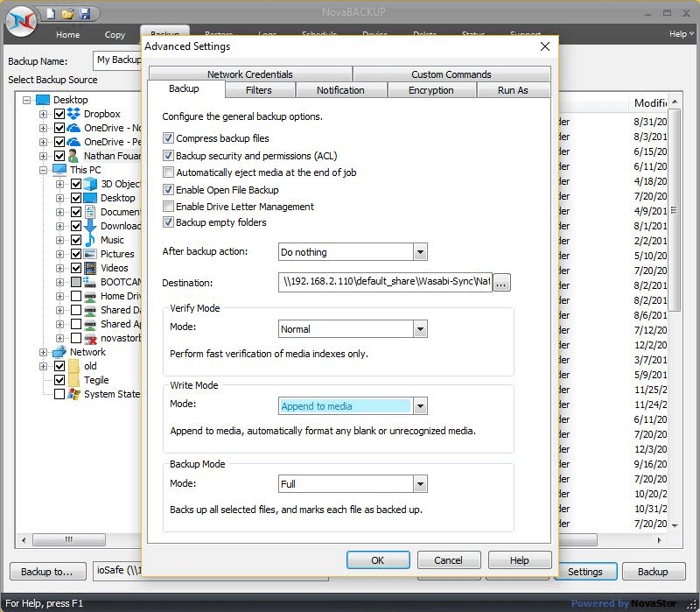Click the Tegile folder icon

tap(73, 380)
